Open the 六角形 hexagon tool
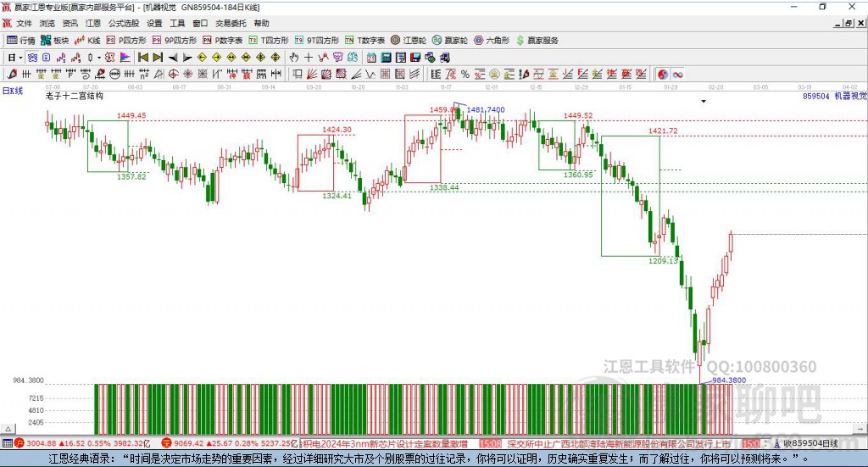 [x=492, y=41]
